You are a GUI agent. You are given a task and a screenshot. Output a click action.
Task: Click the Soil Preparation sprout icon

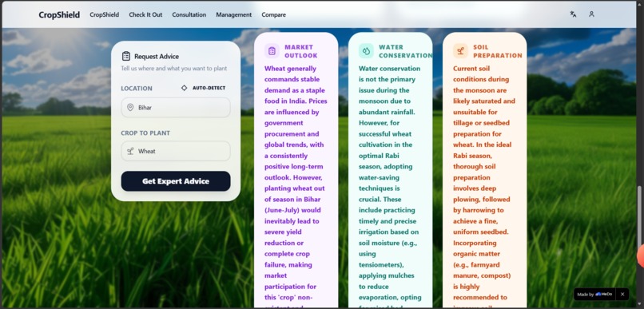click(460, 51)
